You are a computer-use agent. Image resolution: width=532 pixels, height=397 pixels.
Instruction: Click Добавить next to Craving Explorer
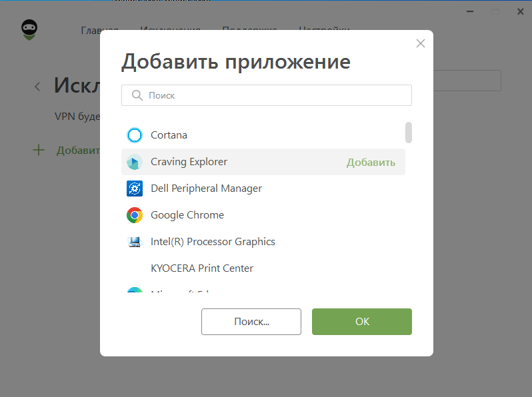click(x=371, y=163)
